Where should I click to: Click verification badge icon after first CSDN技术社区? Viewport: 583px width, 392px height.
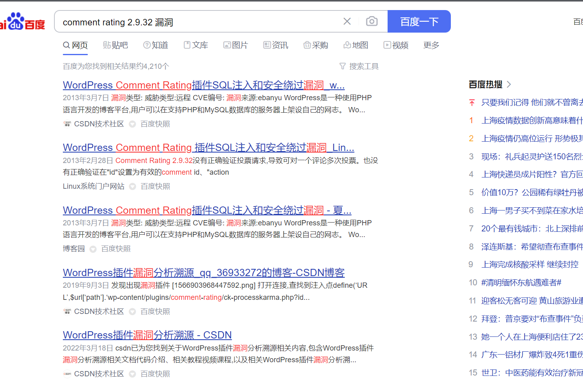[x=132, y=124]
